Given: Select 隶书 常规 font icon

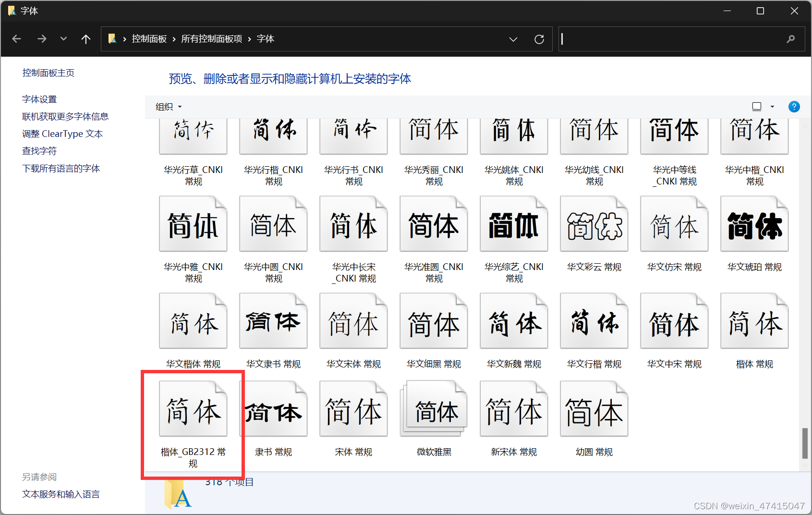Looking at the screenshot, I should coord(274,409).
